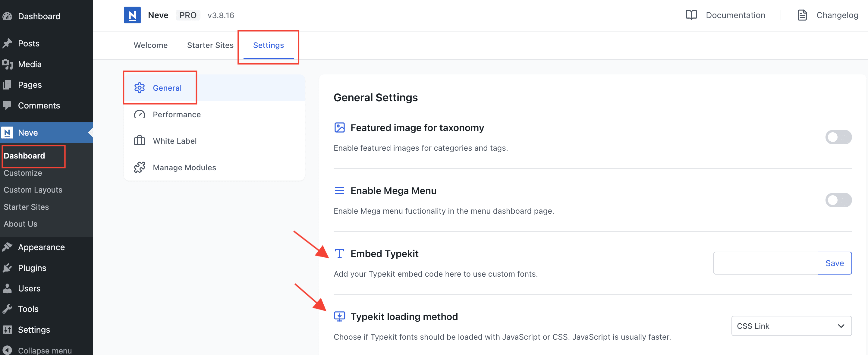
Task: Click the Performance gauge icon
Action: tap(139, 115)
